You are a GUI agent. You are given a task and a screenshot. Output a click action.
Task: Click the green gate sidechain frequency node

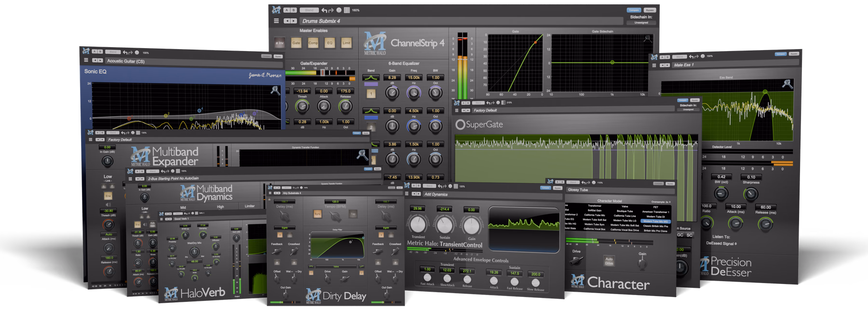612,62
